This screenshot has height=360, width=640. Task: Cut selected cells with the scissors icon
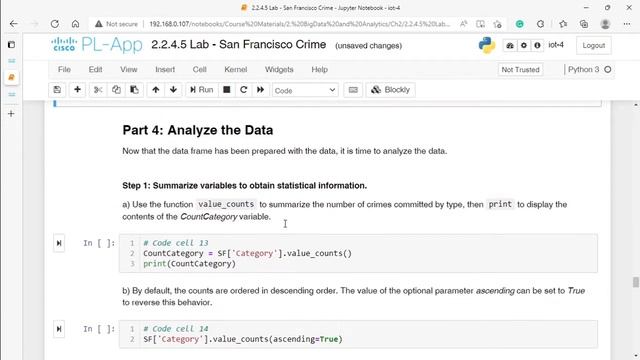click(98, 90)
